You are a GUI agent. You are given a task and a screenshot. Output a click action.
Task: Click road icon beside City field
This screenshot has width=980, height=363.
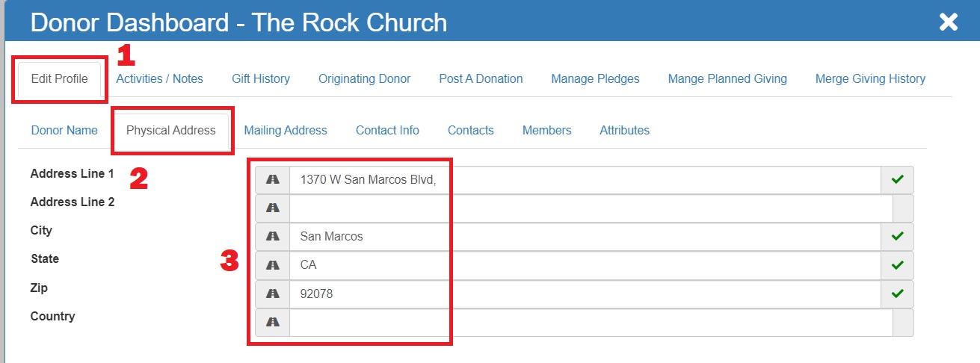(x=273, y=237)
